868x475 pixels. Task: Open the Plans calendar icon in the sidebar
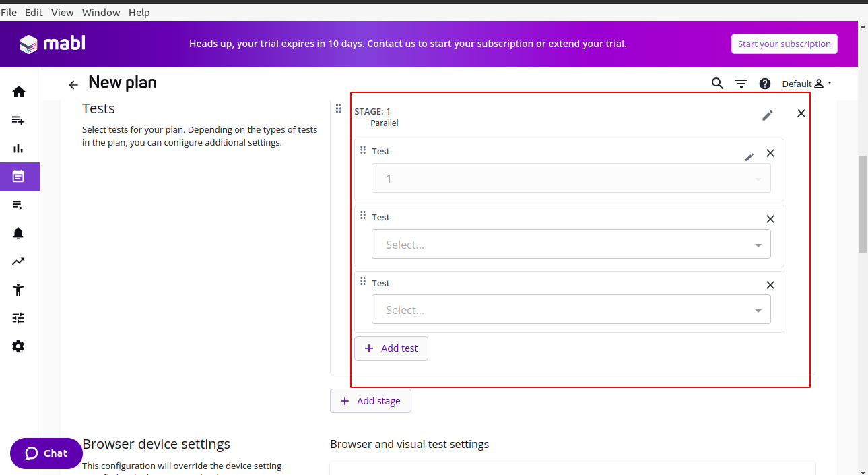click(x=18, y=177)
